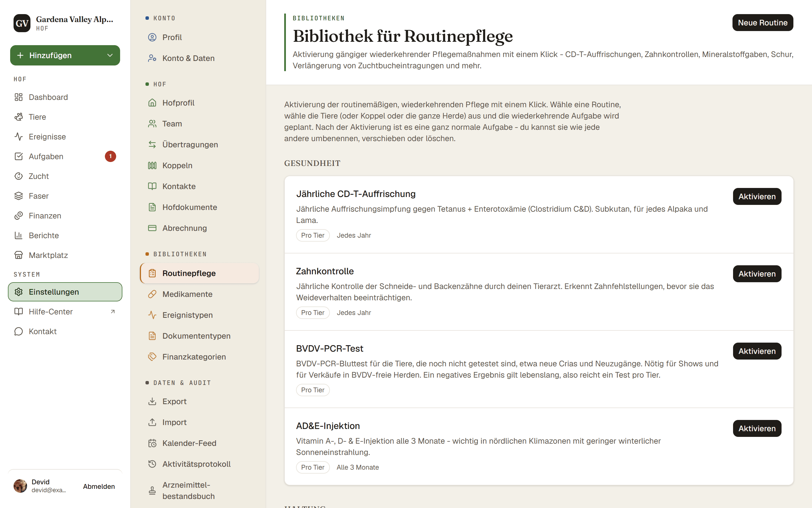Go to Hofprofil settings page
Viewport: 812px width, 508px height.
[199, 103]
